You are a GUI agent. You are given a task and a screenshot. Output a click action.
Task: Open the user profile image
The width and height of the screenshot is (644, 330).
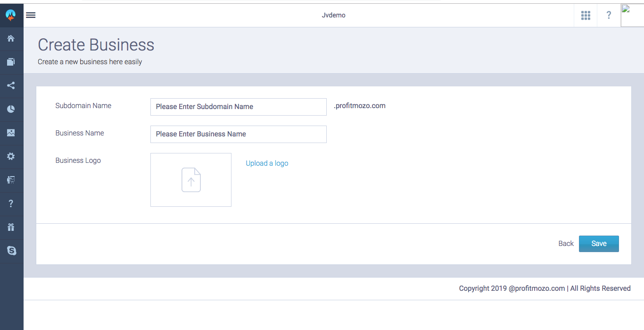click(x=632, y=16)
